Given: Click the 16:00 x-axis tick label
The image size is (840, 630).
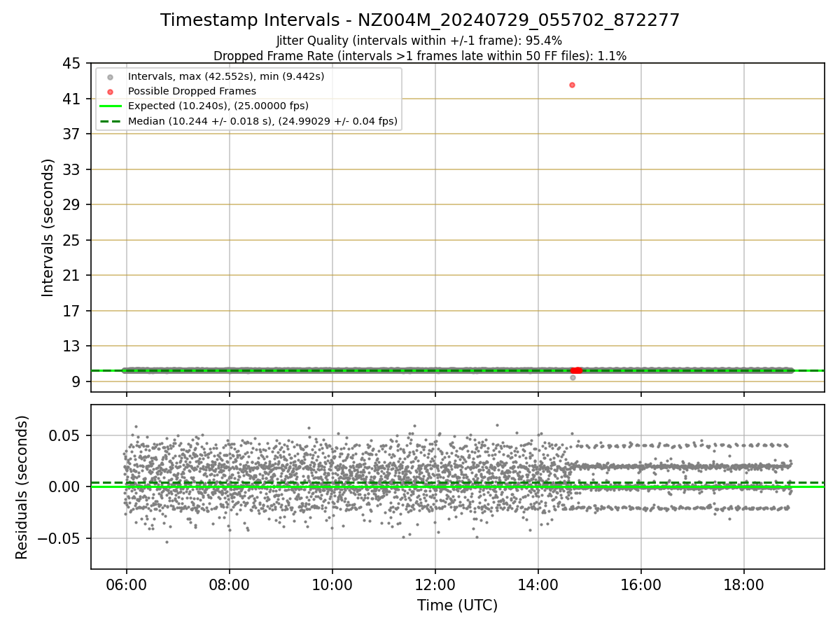Looking at the screenshot, I should tap(640, 584).
